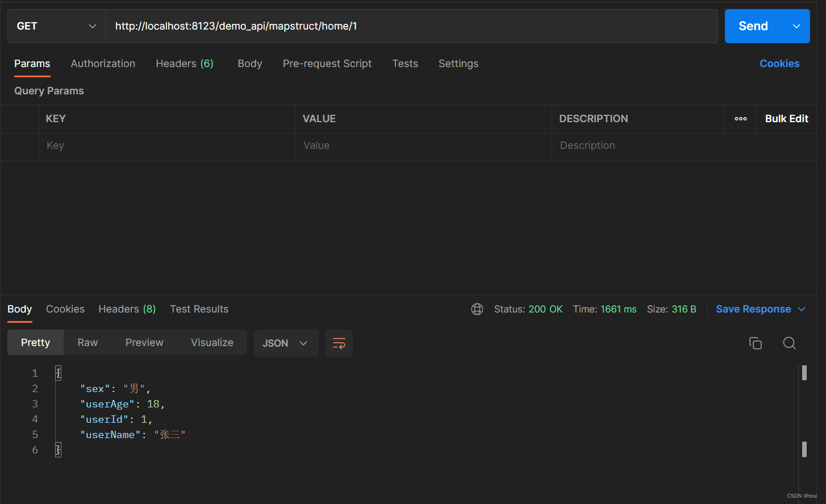Click the globe network info icon
Viewport: 826px width, 504px height.
pyautogui.click(x=477, y=309)
